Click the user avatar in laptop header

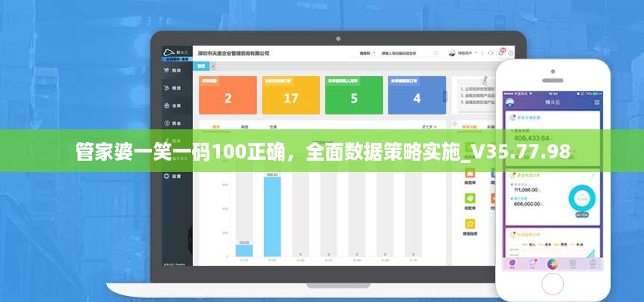coord(453,53)
